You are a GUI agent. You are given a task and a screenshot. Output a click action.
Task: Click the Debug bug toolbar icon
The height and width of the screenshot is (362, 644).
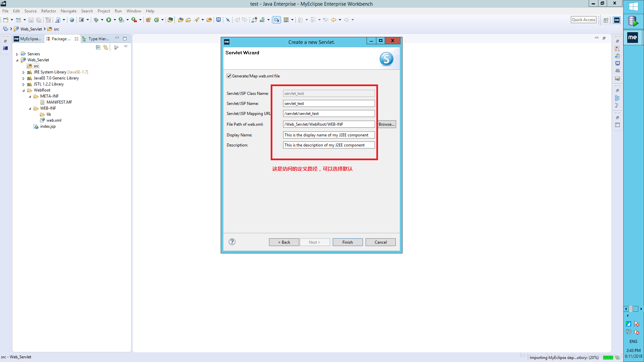click(x=96, y=20)
